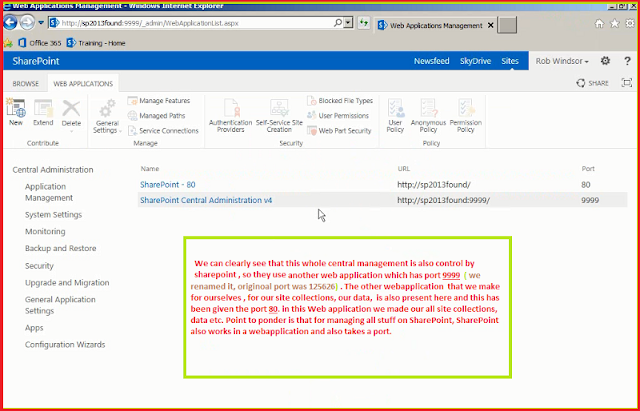The height and width of the screenshot is (411, 640).
Task: Open User Policy
Action: click(395, 116)
